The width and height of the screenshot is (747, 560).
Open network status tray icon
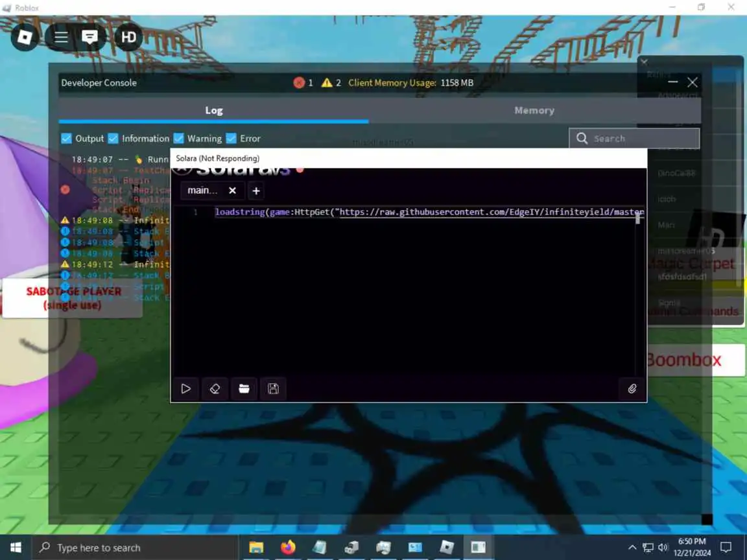click(648, 548)
